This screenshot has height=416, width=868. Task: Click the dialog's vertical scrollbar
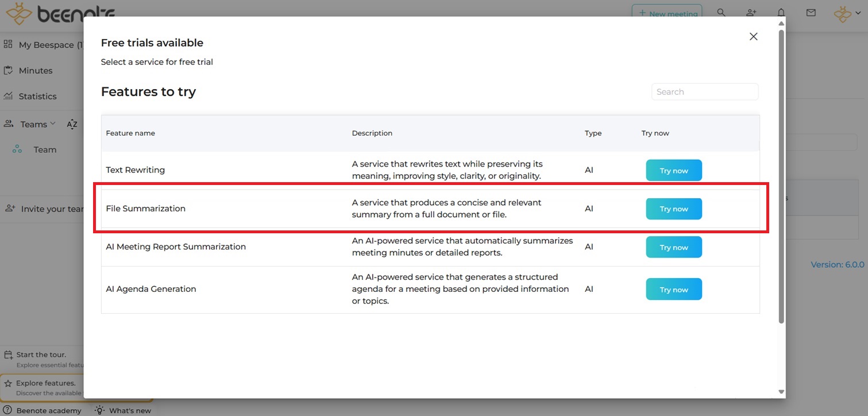pos(781,172)
